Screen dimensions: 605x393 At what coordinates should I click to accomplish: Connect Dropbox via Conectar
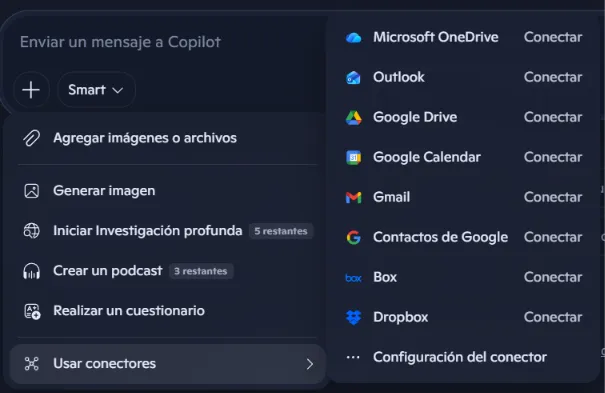coord(553,317)
